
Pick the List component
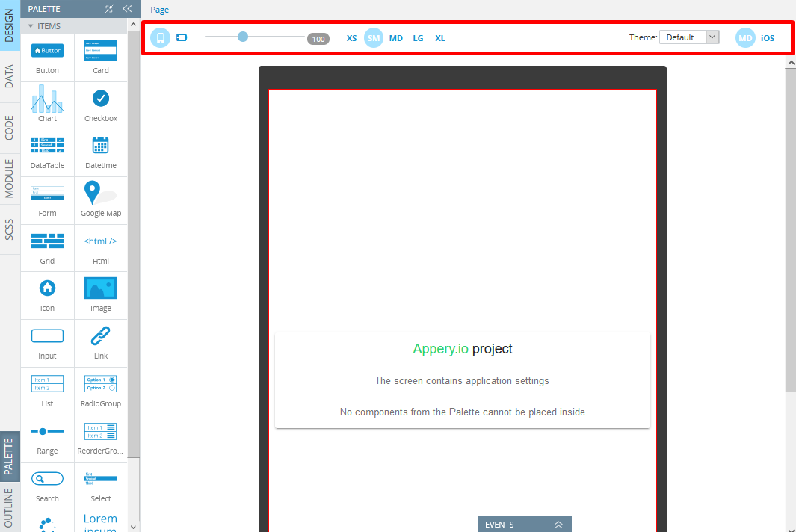pyautogui.click(x=47, y=391)
